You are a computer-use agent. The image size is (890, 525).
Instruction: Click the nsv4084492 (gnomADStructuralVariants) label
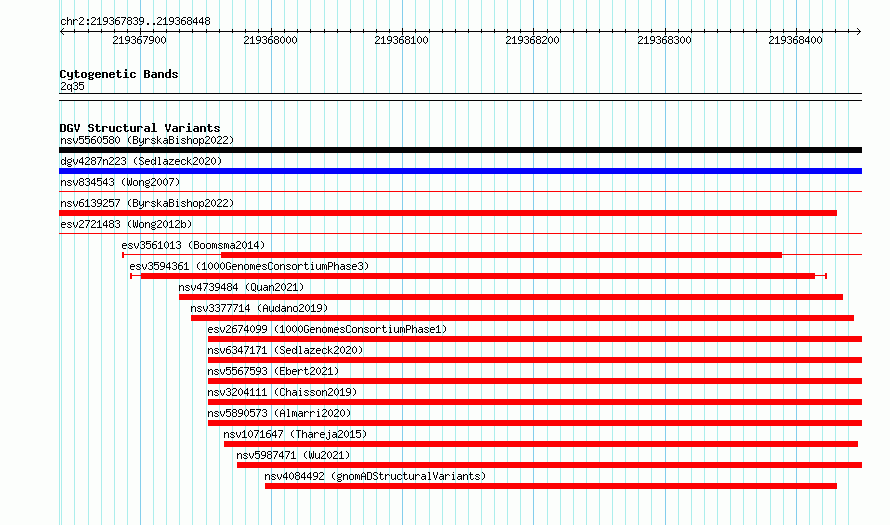(x=375, y=476)
